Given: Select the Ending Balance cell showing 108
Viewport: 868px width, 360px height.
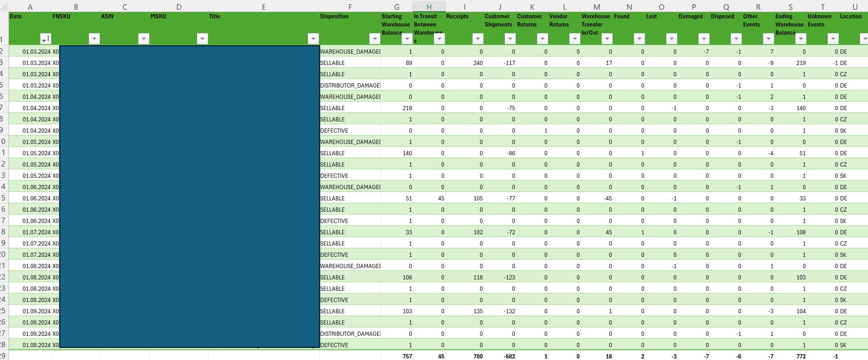Looking at the screenshot, I should [x=791, y=232].
